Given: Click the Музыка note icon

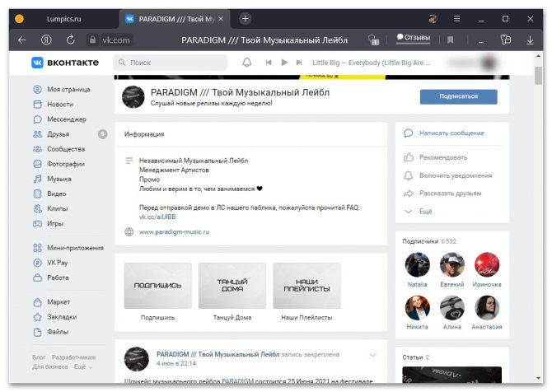Looking at the screenshot, I should point(37,179).
